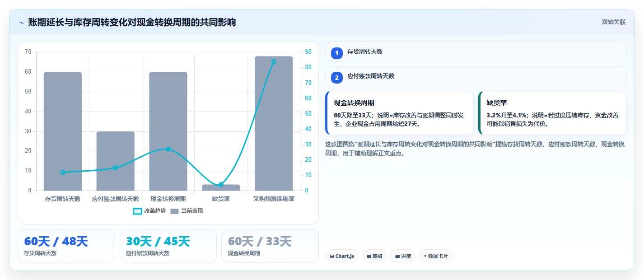Click the 30天 / 45天 stat card
Image resolution: width=644 pixels, height=280 pixels.
pos(168,246)
